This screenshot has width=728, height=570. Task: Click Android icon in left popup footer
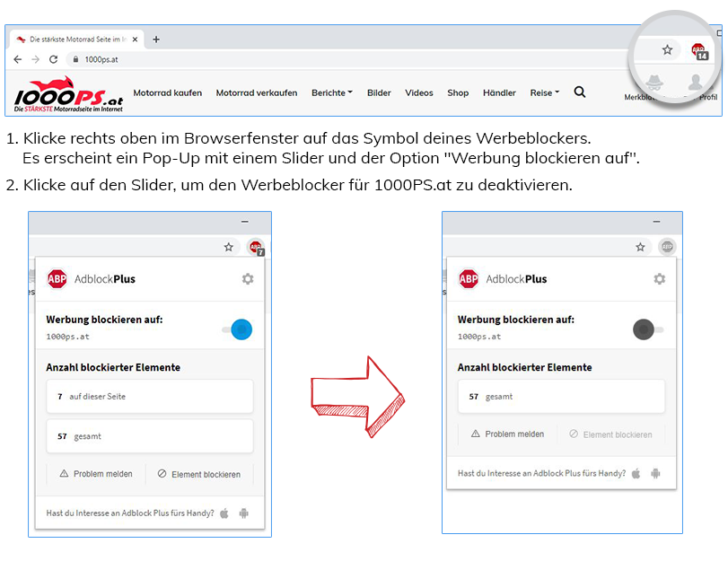(x=244, y=513)
